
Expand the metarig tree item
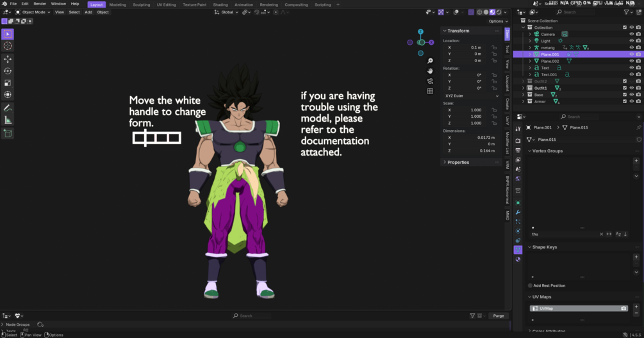[x=530, y=47]
